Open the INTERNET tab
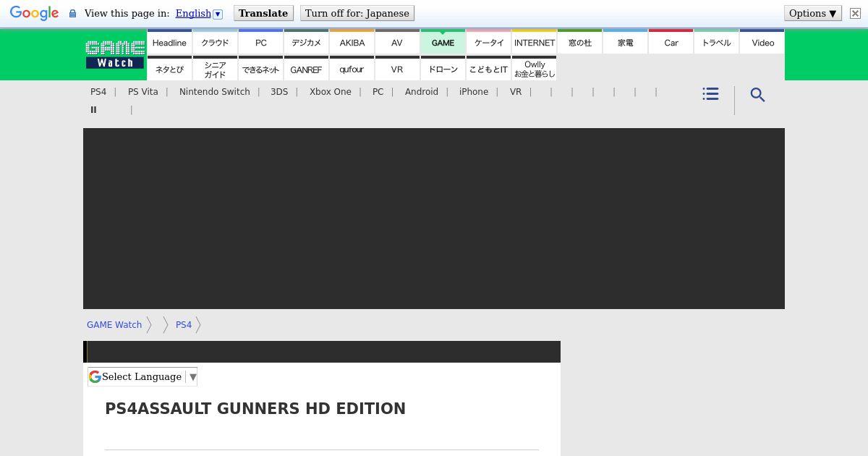 [x=534, y=42]
